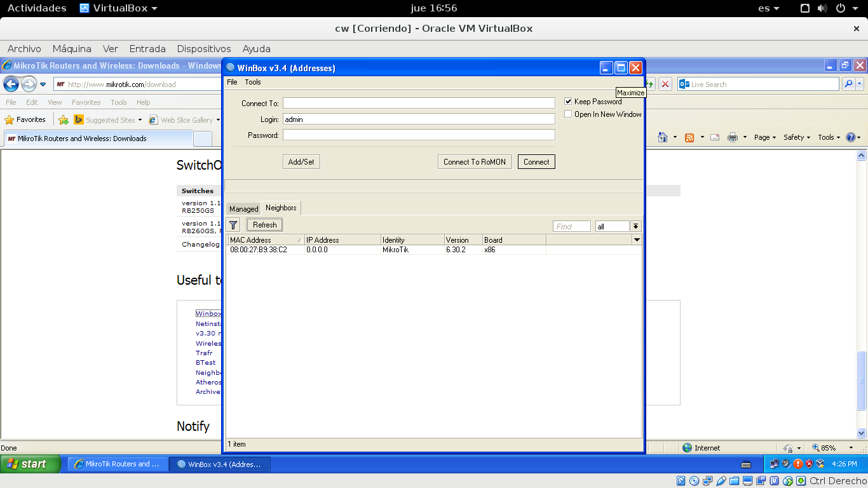Click the Password input field

(419, 135)
